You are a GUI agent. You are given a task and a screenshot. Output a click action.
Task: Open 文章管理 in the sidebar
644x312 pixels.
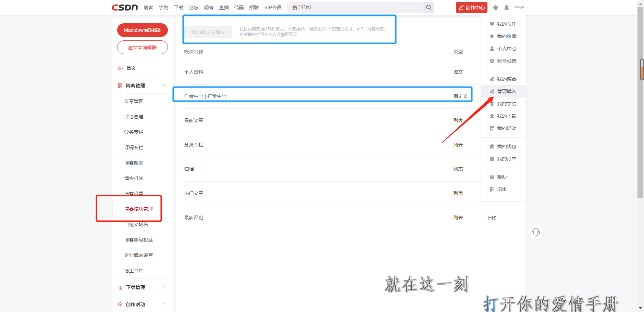tap(134, 101)
